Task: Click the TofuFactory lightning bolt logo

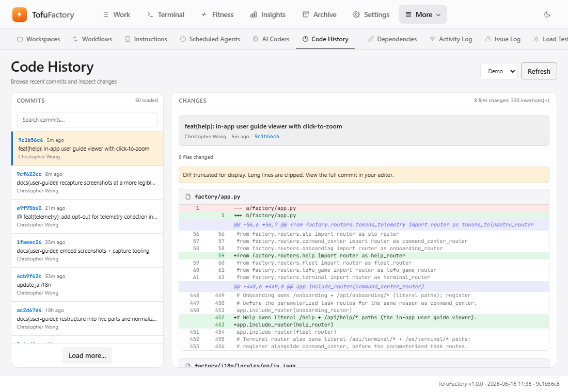Action: (x=20, y=14)
